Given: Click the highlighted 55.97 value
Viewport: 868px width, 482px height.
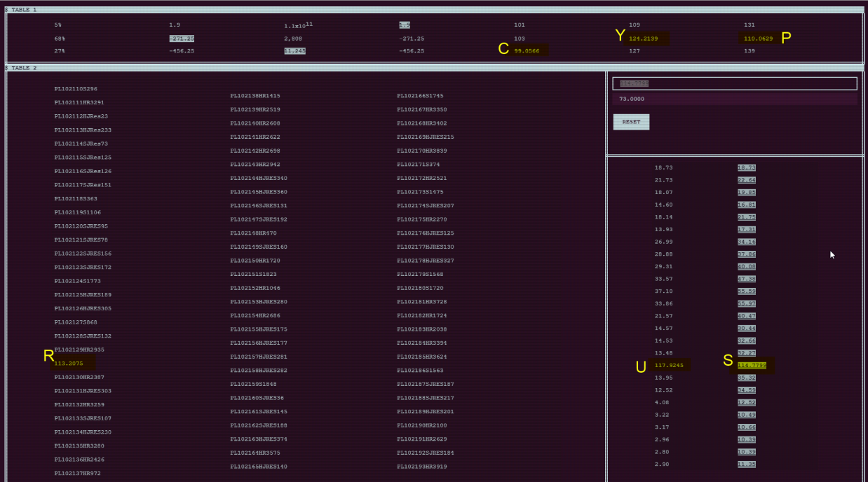Looking at the screenshot, I should (x=746, y=303).
